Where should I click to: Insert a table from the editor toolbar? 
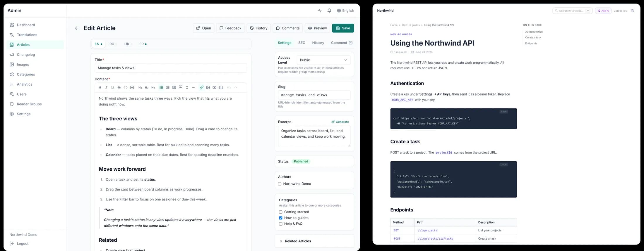221,87
